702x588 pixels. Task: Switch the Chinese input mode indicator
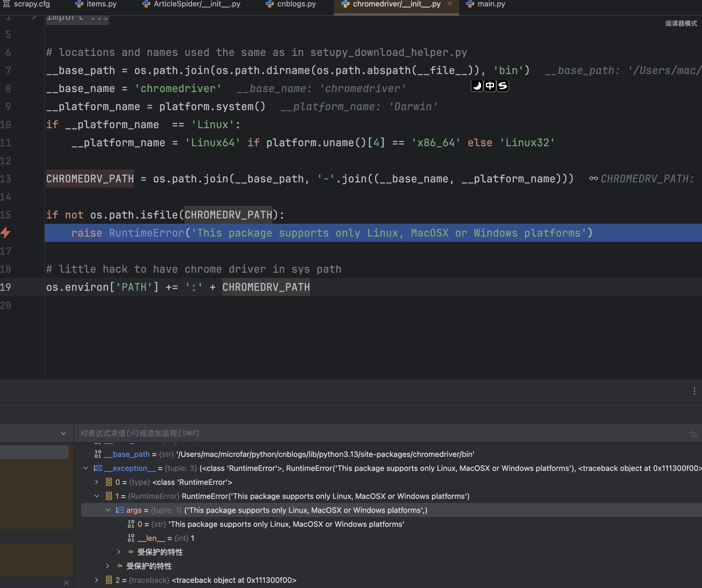pos(490,86)
